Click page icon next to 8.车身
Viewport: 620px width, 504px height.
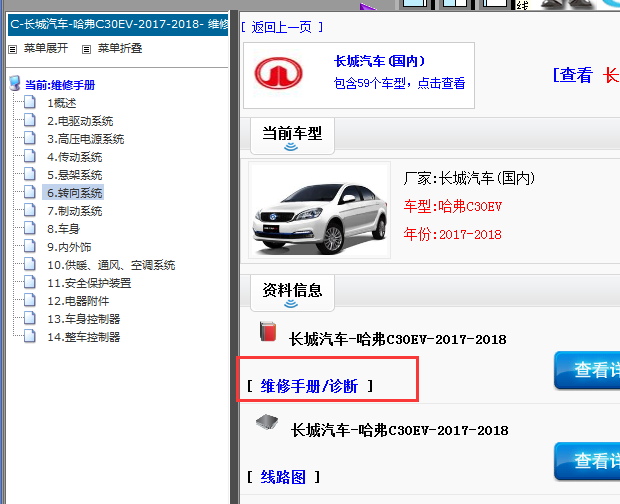[x=30, y=228]
